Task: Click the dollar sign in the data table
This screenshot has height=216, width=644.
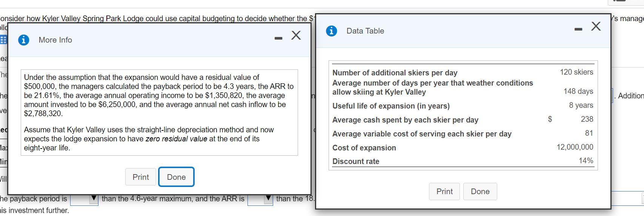Action: tap(550, 119)
